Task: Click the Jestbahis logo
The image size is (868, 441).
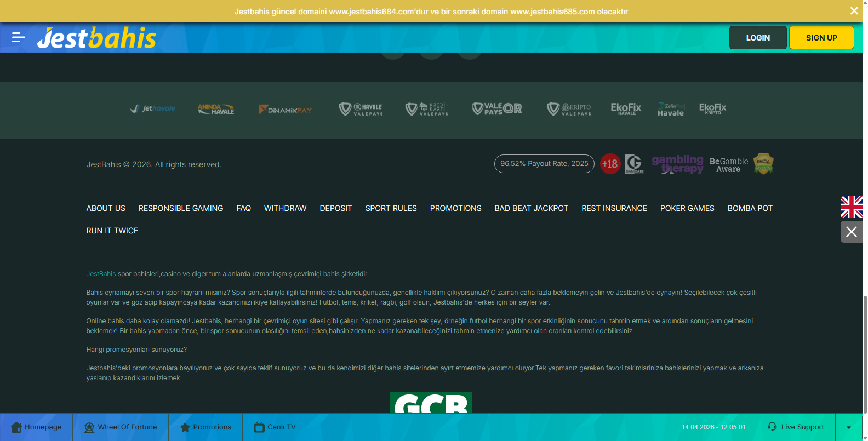Action: [96, 38]
